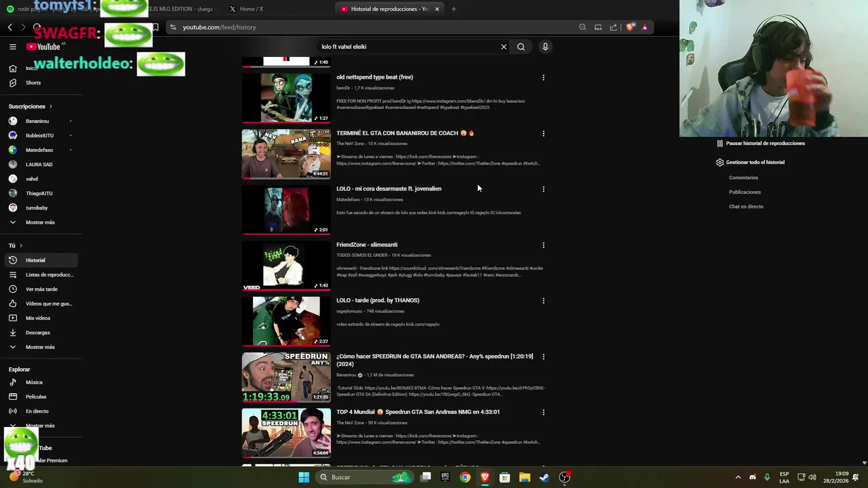Open File Explorer from the taskbar
The width and height of the screenshot is (868, 488).
point(524,477)
